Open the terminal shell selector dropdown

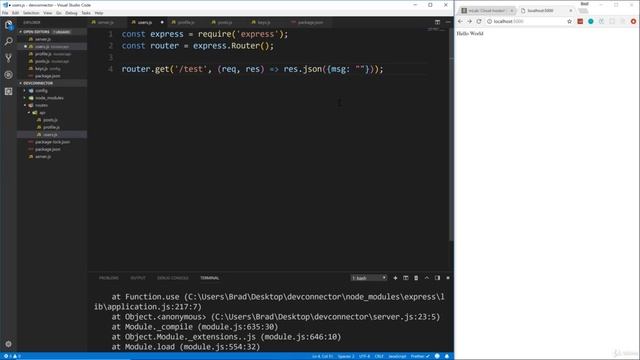[x=369, y=278]
